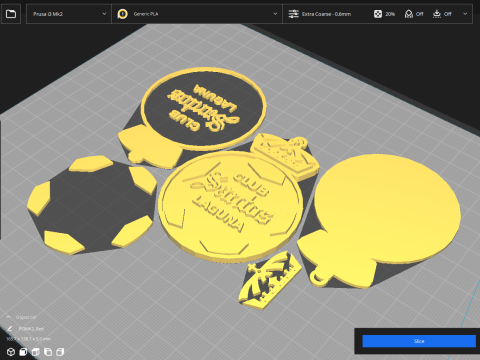The width and height of the screenshot is (480, 360).
Task: Click the model dimensions text in millimeters
Action: (28, 339)
